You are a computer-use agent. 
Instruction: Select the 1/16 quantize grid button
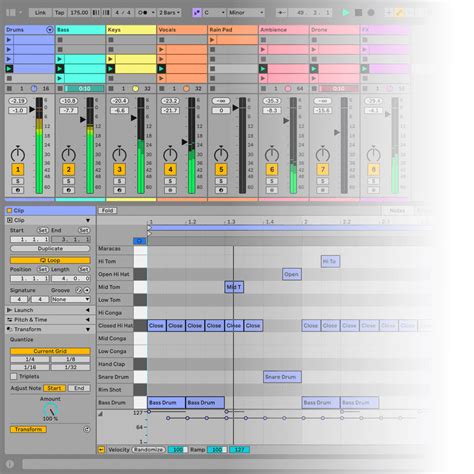pyautogui.click(x=30, y=367)
